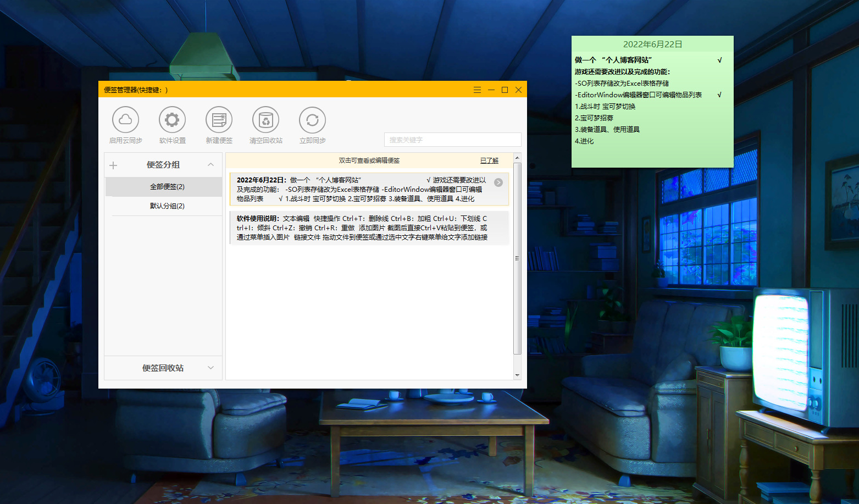Click 4.进化 line on sticky note
The image size is (859, 504).
coord(584,141)
